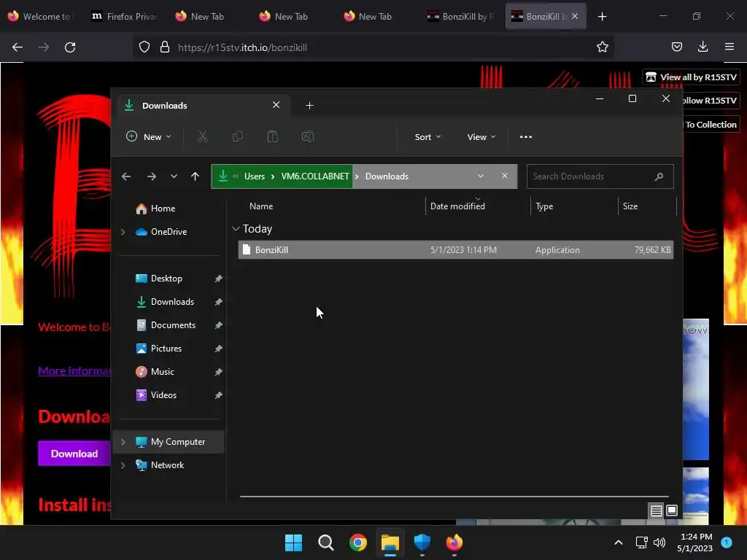
Task: Open Firefox Downloads panel arrow icon
Action: [703, 47]
